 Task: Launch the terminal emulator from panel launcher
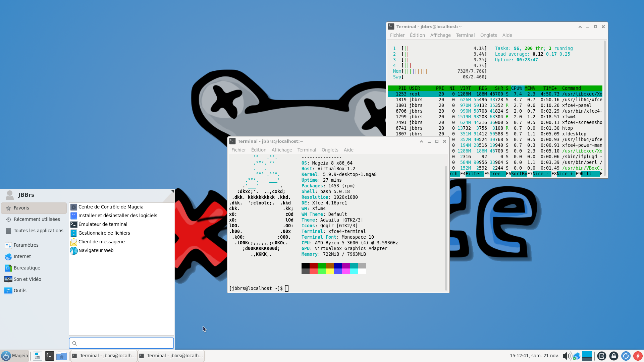pos(50,356)
